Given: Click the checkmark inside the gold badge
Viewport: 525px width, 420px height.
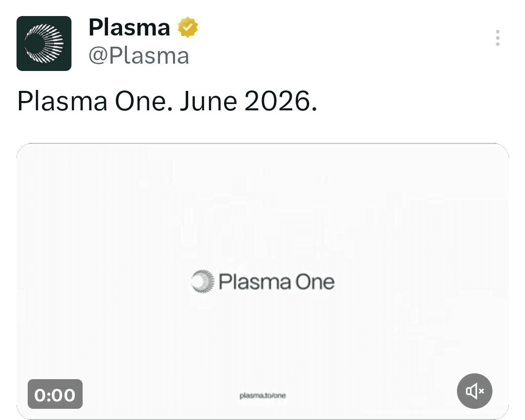Looking at the screenshot, I should (188, 28).
